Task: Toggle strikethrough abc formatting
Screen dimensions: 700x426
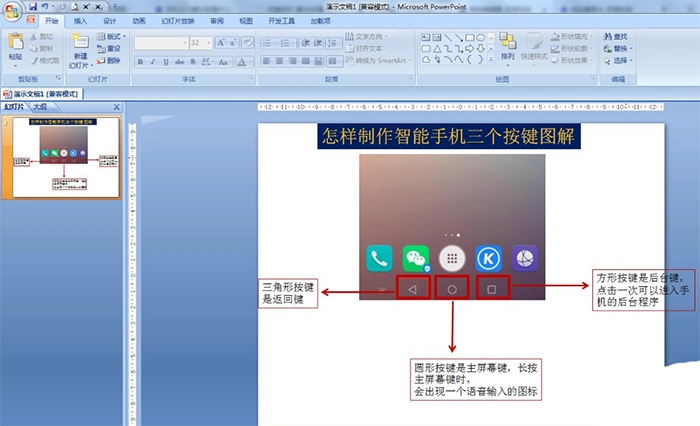Action: [179, 62]
